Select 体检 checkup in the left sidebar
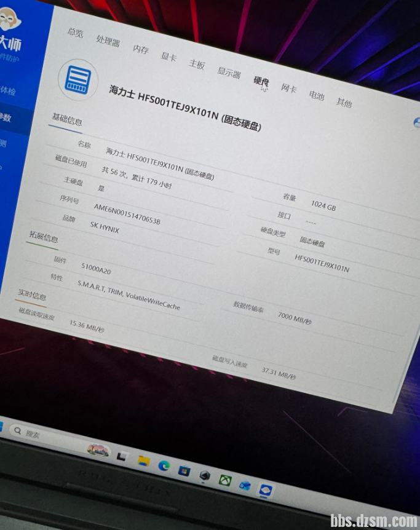Viewport: 420px width, 530px height. tap(9, 90)
